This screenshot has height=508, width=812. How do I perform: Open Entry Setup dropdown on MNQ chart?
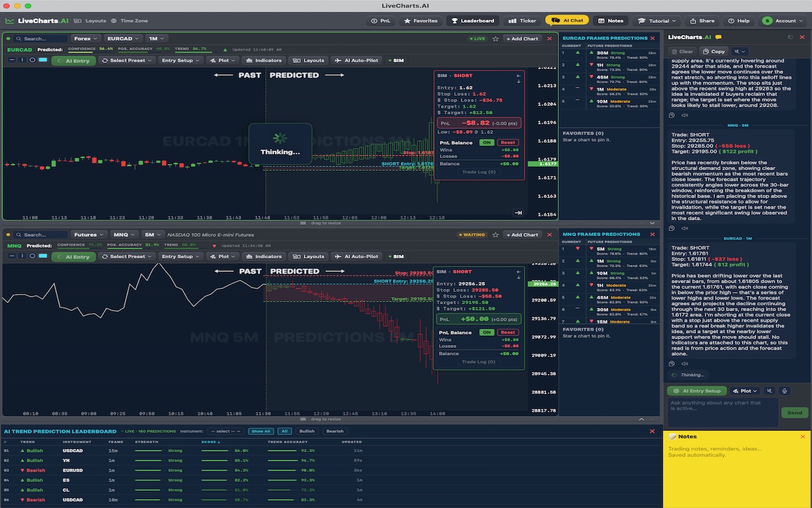(x=180, y=257)
